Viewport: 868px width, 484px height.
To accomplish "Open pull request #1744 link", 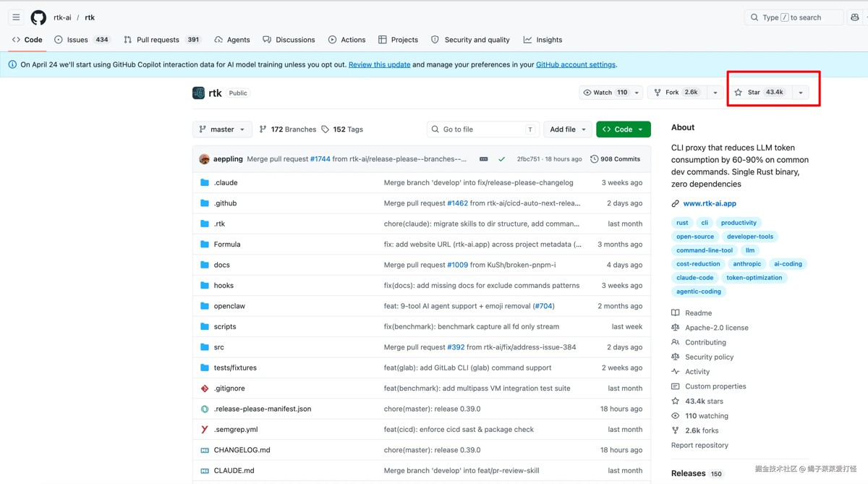I will [x=320, y=159].
